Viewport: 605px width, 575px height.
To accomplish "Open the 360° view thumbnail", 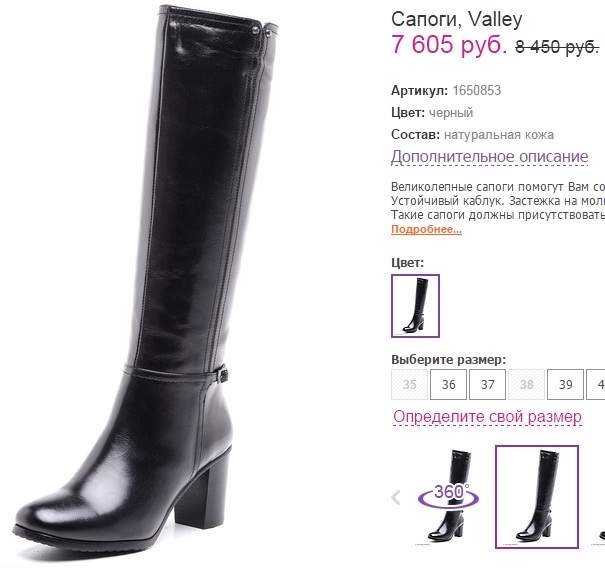I will click(x=448, y=497).
